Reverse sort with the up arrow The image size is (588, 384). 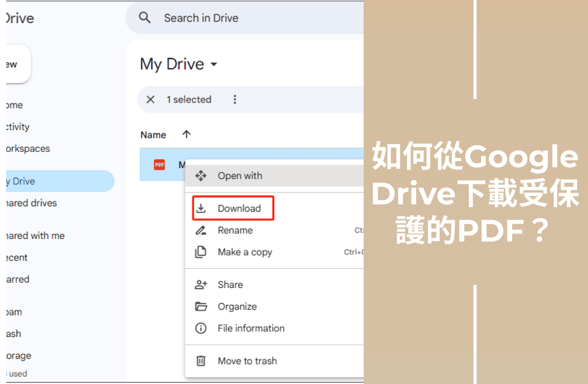[186, 134]
